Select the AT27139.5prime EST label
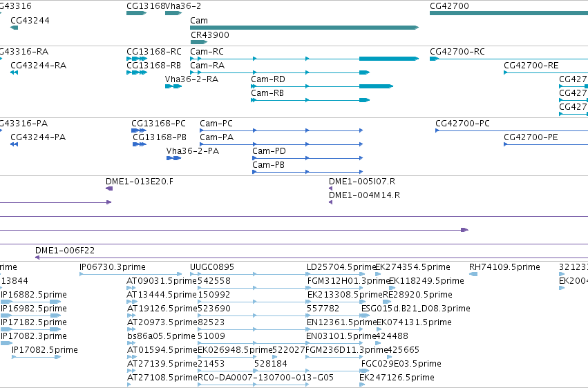 click(162, 365)
